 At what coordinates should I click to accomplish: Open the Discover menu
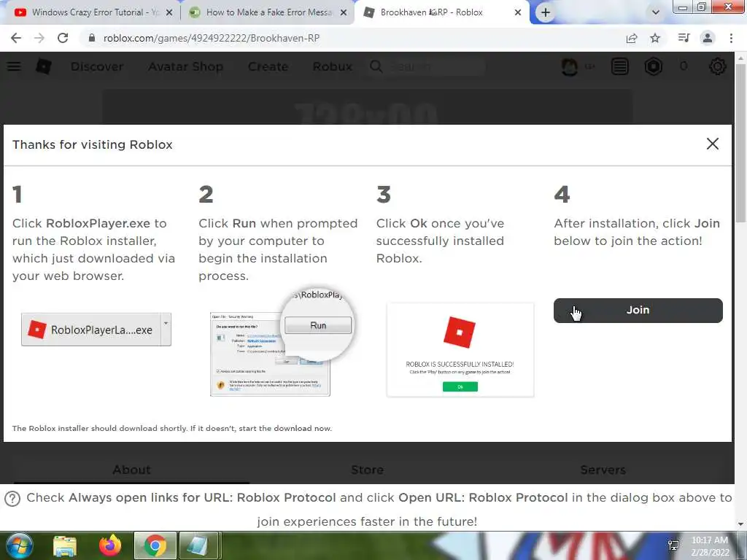97,66
